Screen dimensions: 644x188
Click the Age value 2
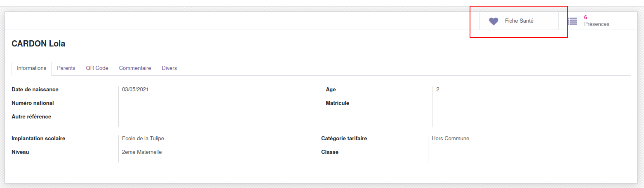pyautogui.click(x=437, y=89)
